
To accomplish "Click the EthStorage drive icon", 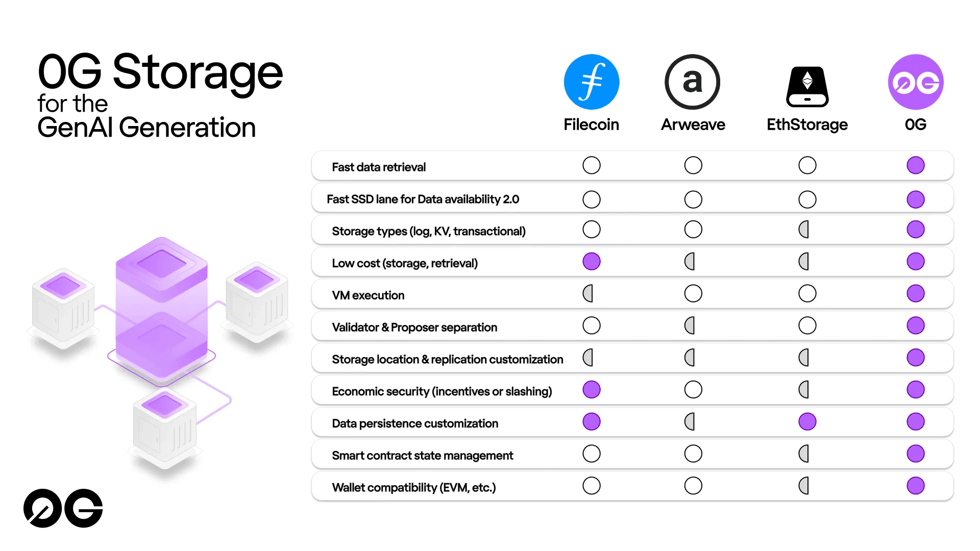I will (x=807, y=86).
